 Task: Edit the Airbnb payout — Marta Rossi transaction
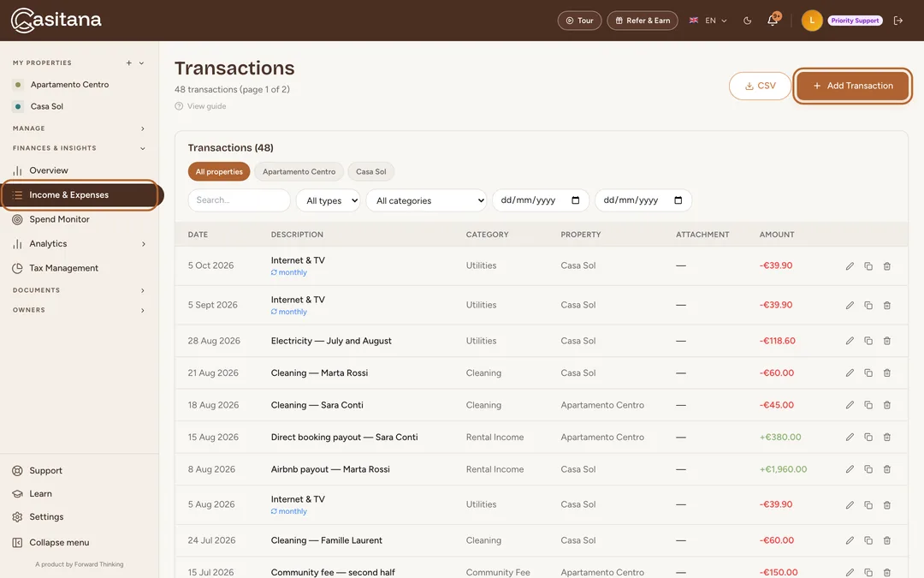(x=850, y=469)
